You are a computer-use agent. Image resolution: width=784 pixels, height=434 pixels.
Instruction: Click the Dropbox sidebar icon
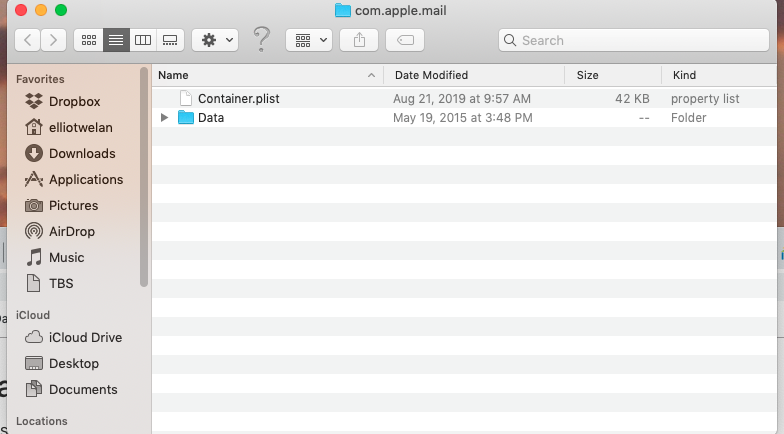pos(34,101)
